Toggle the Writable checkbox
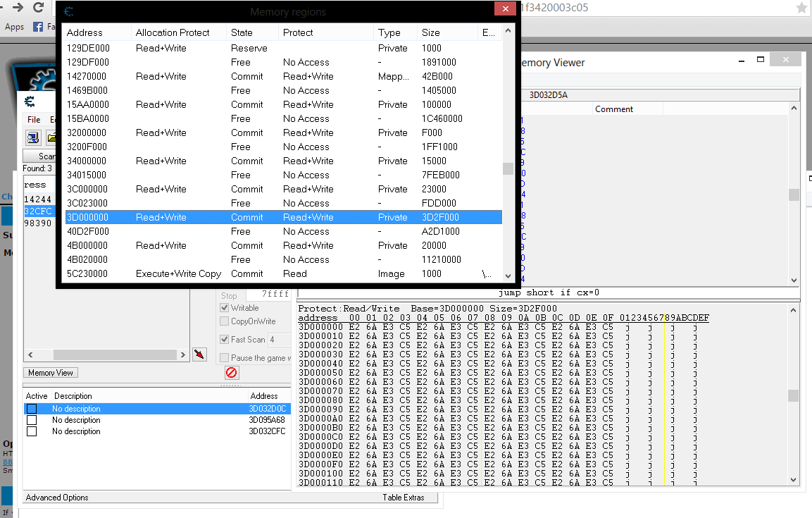The width and height of the screenshot is (812, 518). click(x=225, y=308)
